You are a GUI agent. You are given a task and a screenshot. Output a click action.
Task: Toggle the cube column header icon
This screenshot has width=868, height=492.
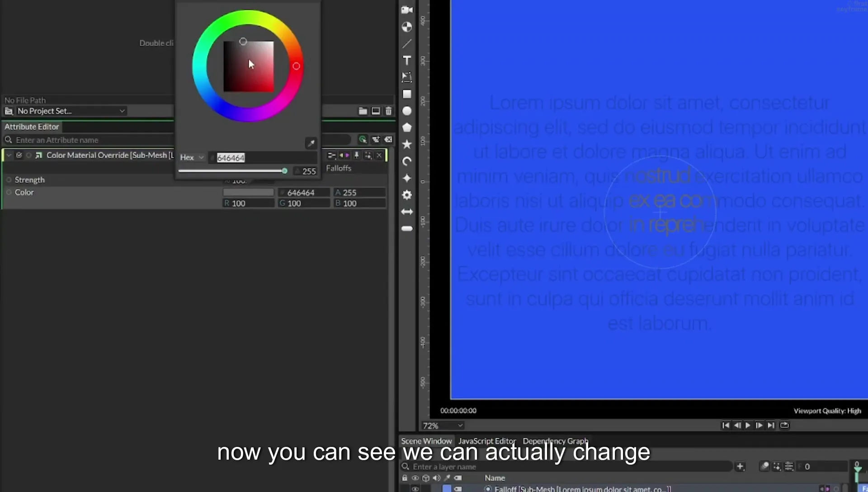pos(426,478)
